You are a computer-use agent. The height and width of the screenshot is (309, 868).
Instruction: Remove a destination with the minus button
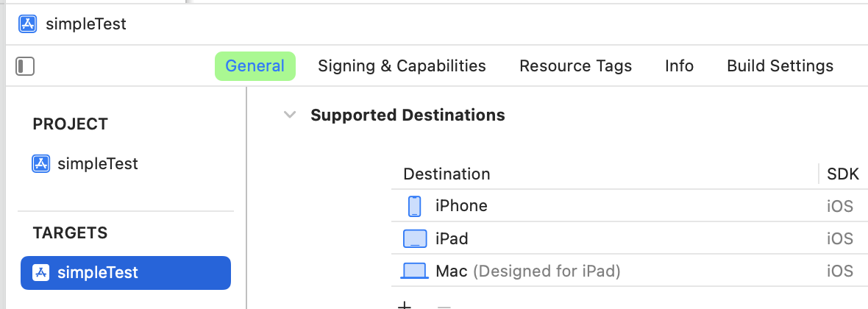tap(444, 306)
